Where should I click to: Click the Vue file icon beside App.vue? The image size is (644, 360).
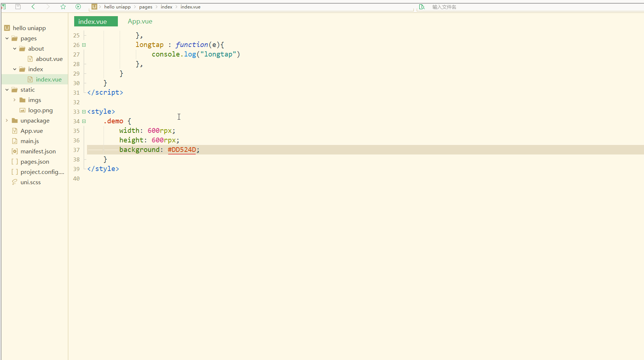tap(14, 131)
